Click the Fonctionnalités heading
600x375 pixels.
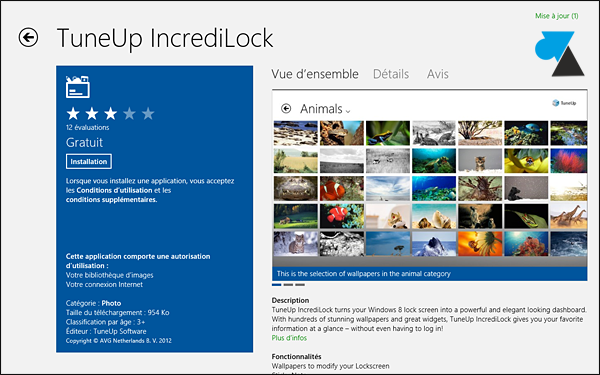click(x=297, y=357)
